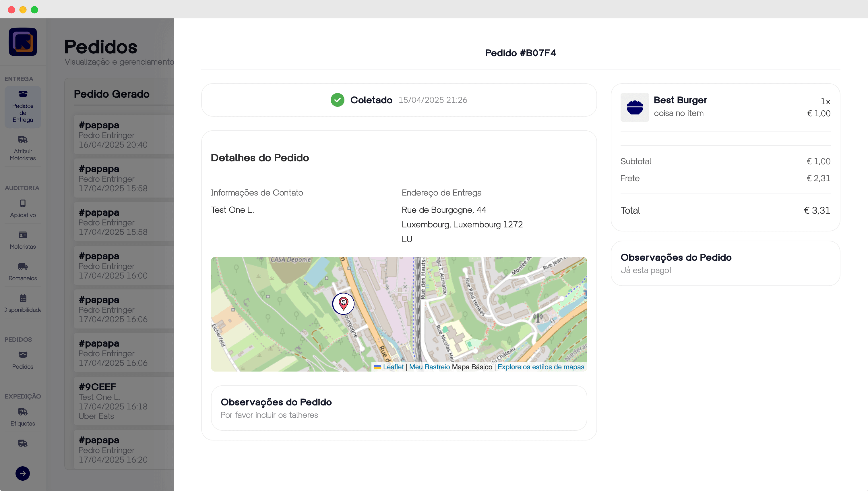Click the Pedido Gerado column header
The height and width of the screenshot is (491, 868).
[x=112, y=94]
